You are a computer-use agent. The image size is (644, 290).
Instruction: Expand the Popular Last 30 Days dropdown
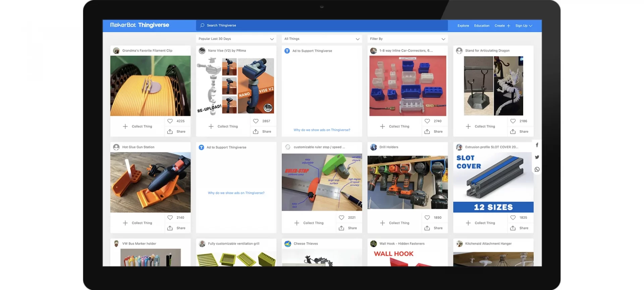(x=236, y=39)
